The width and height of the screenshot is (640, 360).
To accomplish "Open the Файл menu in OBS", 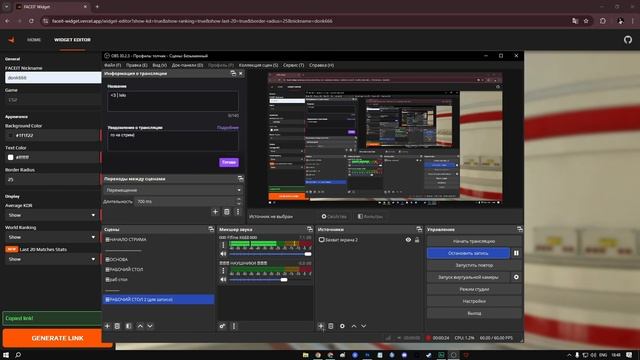I will coord(113,65).
